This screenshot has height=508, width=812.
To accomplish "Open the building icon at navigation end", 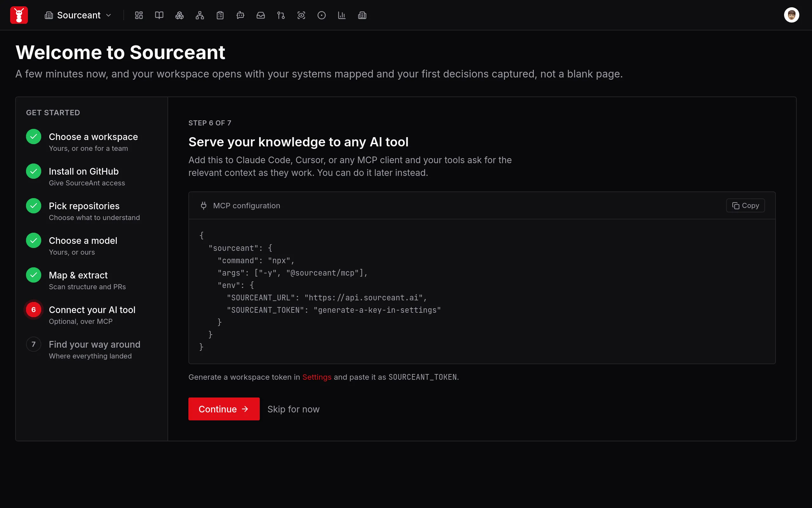I will [x=362, y=15].
